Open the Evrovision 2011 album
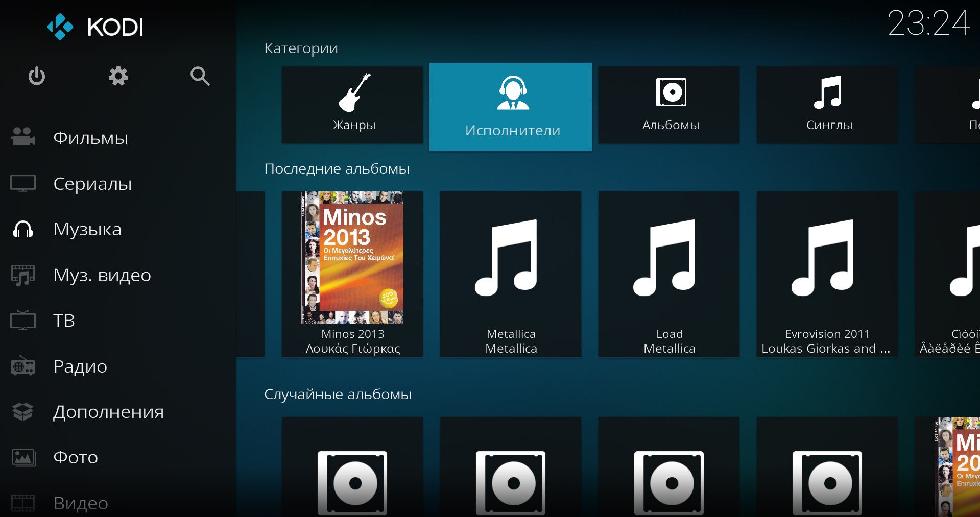The width and height of the screenshot is (980, 517). click(827, 275)
